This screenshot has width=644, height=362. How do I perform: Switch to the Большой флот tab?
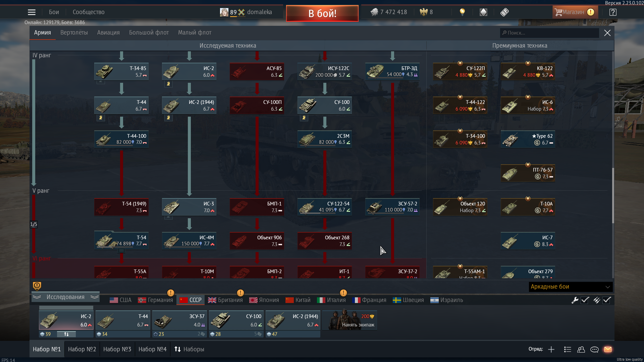click(149, 33)
